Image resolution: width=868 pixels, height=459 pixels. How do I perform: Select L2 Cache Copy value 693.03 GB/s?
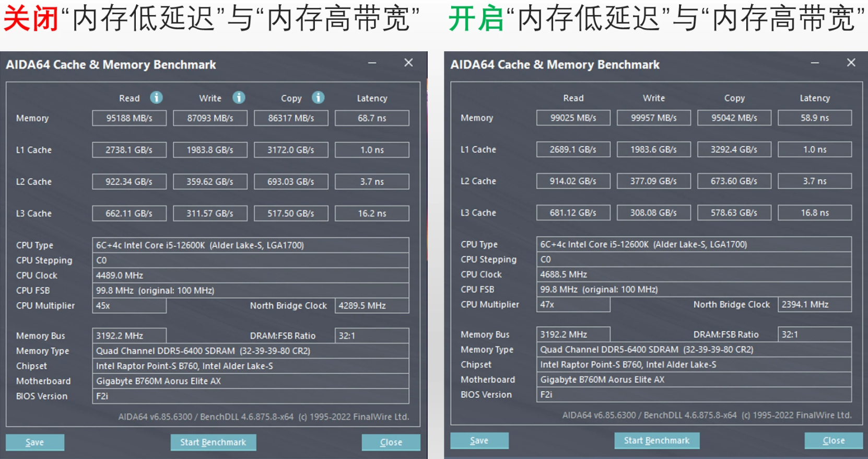[291, 182]
